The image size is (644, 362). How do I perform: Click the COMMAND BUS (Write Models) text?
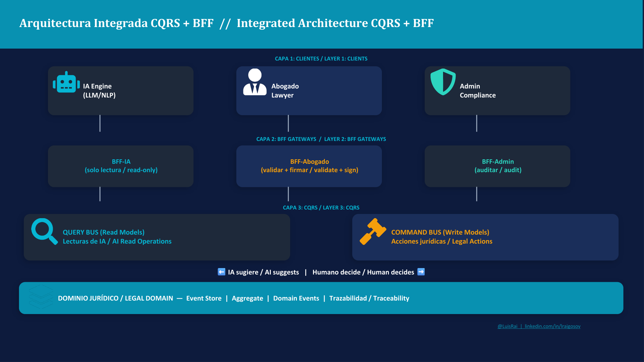pos(440,232)
